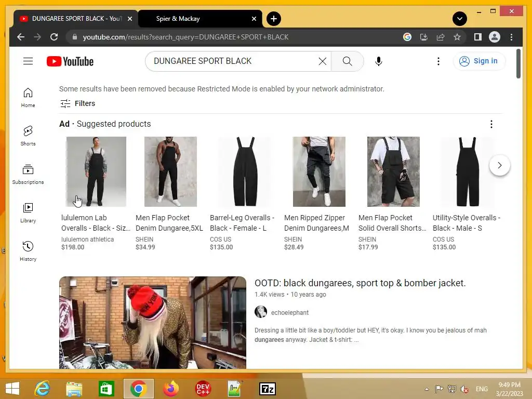Click the lululemon overalls product image
This screenshot has height=399, width=532.
tap(96, 171)
